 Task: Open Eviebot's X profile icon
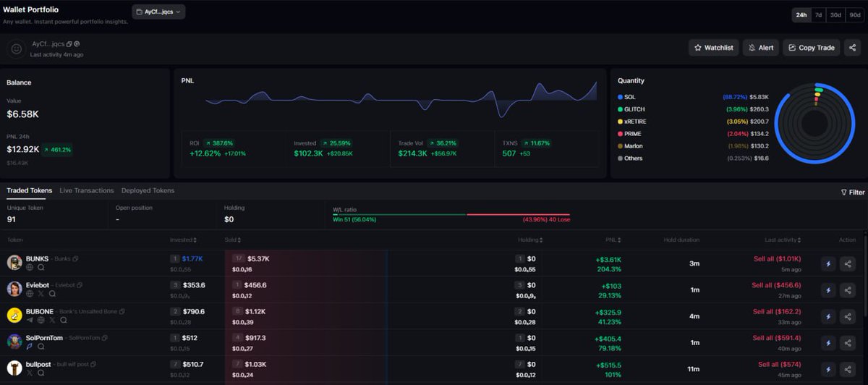(41, 293)
